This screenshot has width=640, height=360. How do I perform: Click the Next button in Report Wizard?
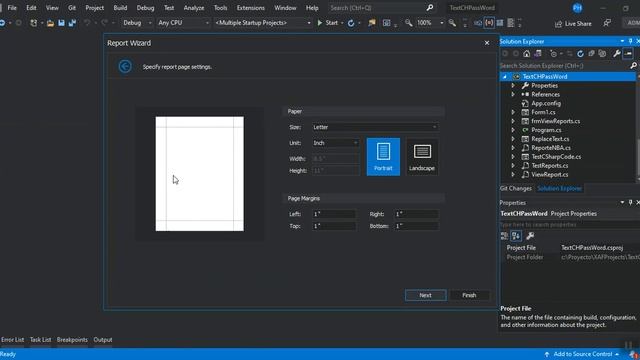[425, 295]
